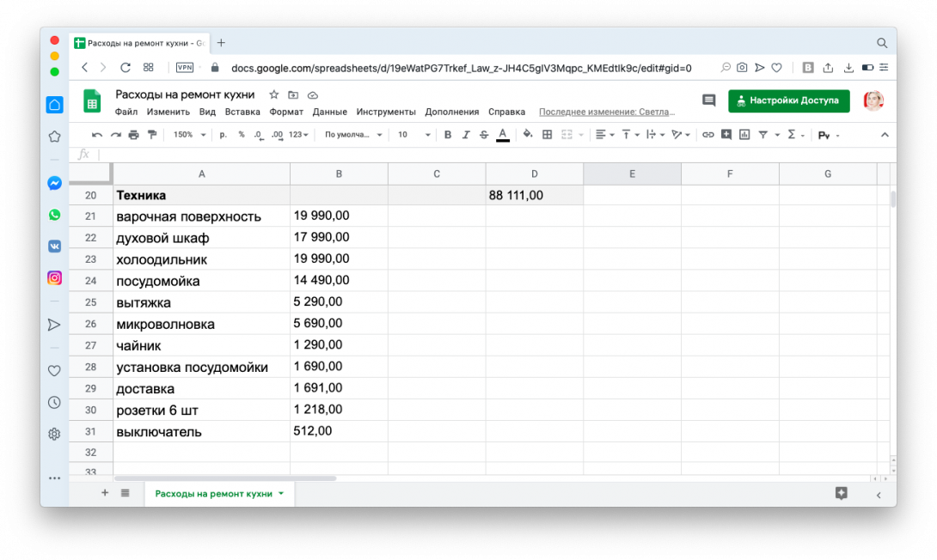937x560 pixels.
Task: Select the Paint format roller
Action: coord(152,135)
